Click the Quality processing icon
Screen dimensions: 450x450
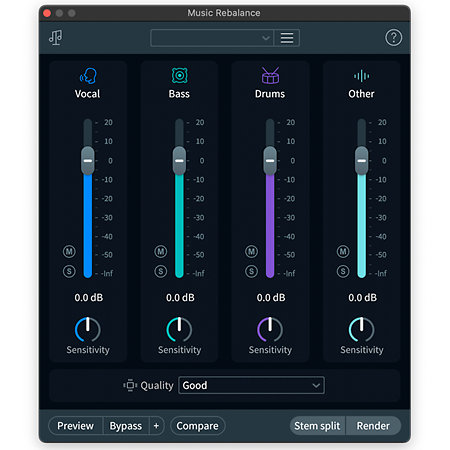130,385
